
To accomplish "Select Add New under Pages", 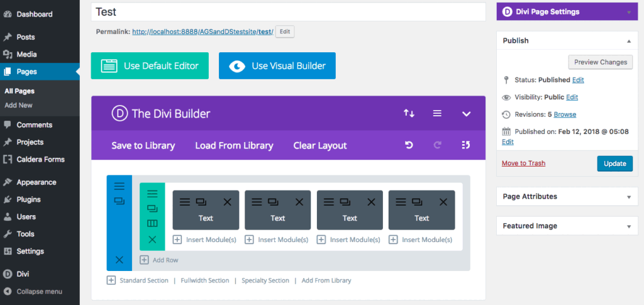I will (x=18, y=105).
